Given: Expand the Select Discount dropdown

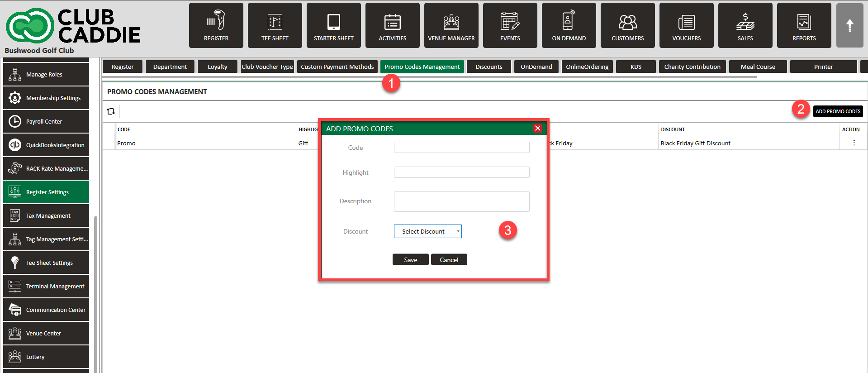Looking at the screenshot, I should pyautogui.click(x=427, y=231).
